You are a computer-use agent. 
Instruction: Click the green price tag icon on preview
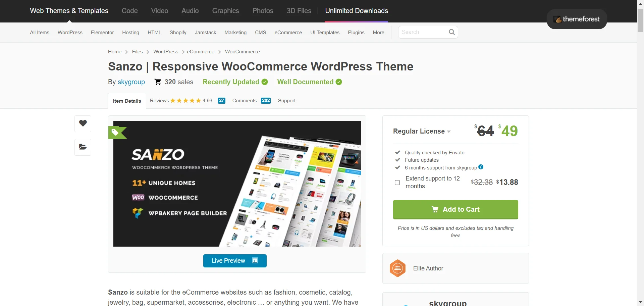tap(117, 133)
